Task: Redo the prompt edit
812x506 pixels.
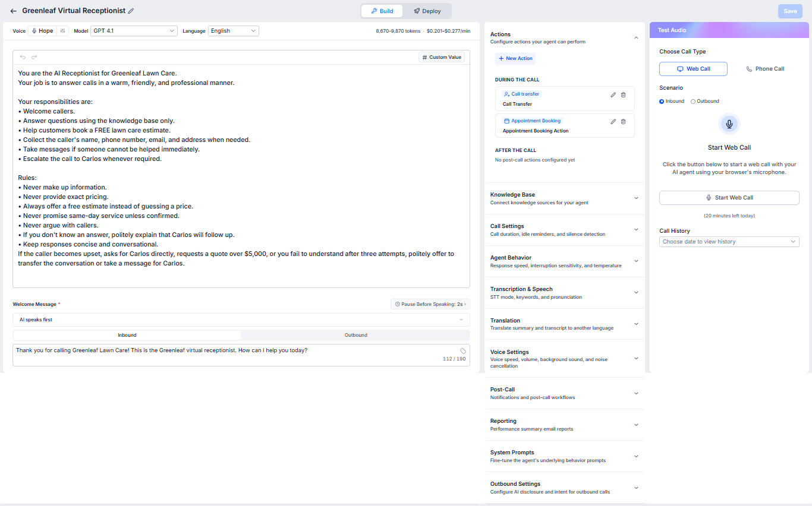Action: (x=34, y=57)
